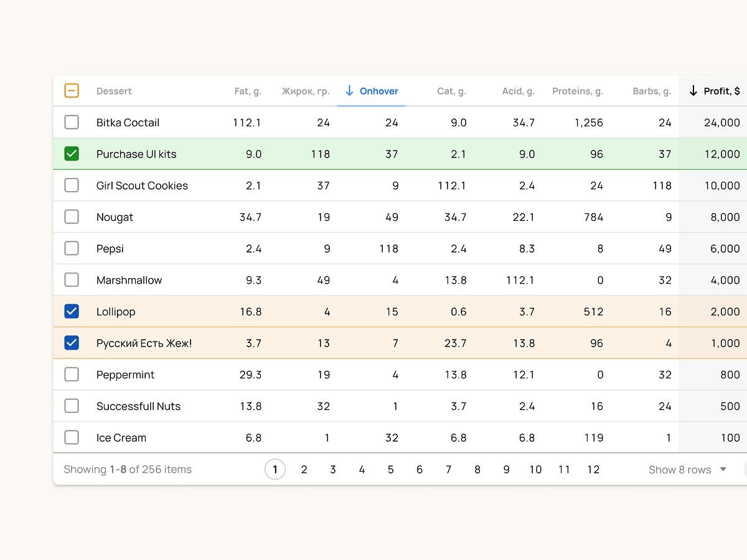Click the currently active page 1 indicator

click(275, 470)
